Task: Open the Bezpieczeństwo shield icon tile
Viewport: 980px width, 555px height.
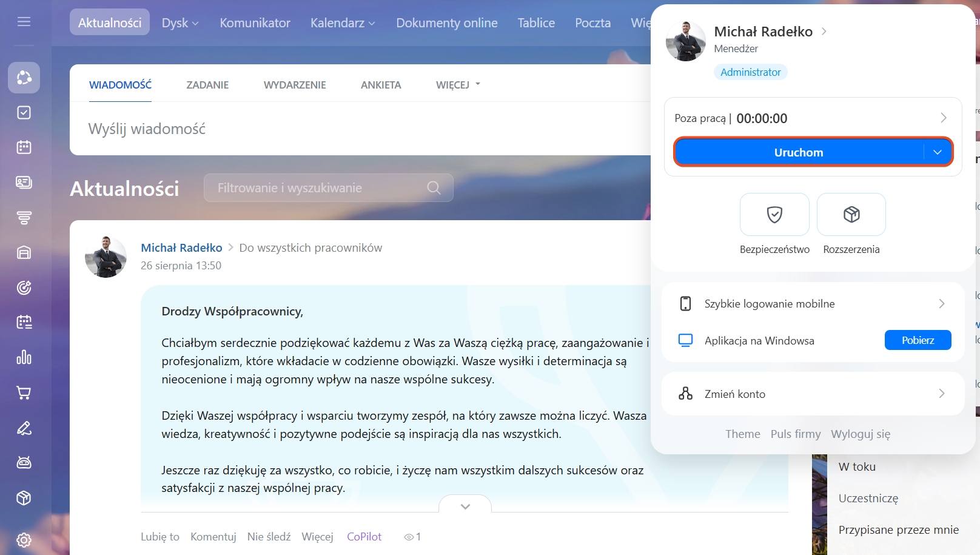Action: pos(774,214)
